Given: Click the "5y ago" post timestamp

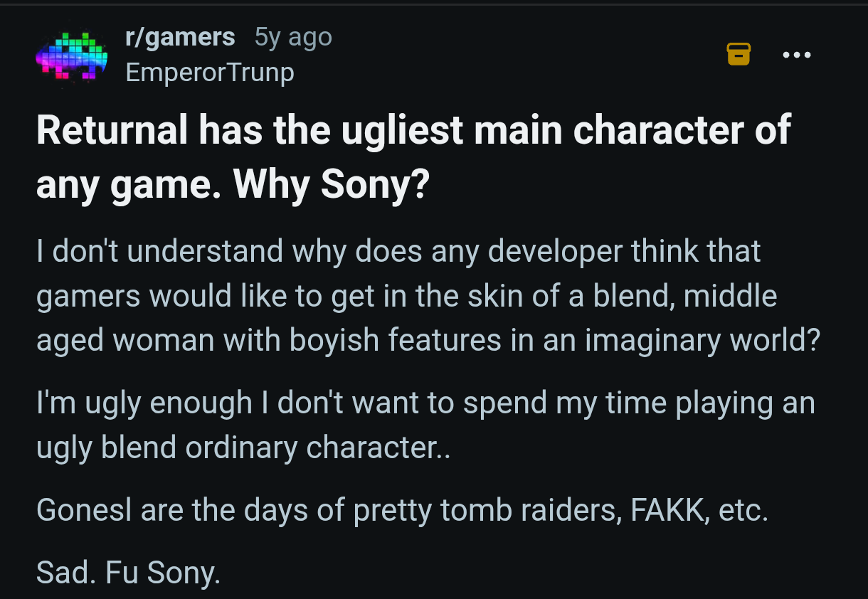Looking at the screenshot, I should pyautogui.click(x=293, y=37).
